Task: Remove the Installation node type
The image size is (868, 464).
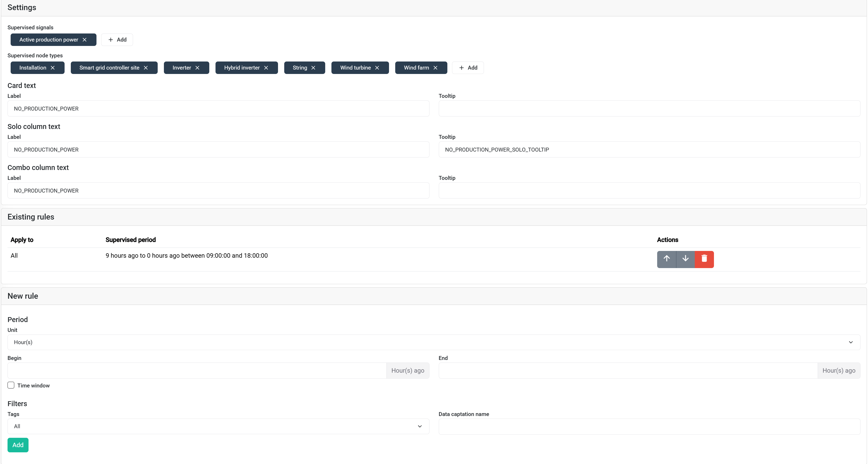Action: pyautogui.click(x=53, y=68)
